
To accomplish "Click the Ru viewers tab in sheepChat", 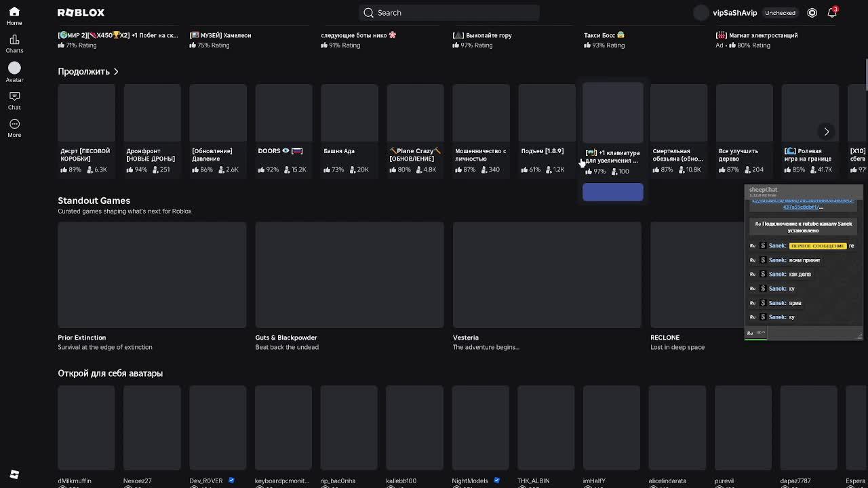I will 756,333.
